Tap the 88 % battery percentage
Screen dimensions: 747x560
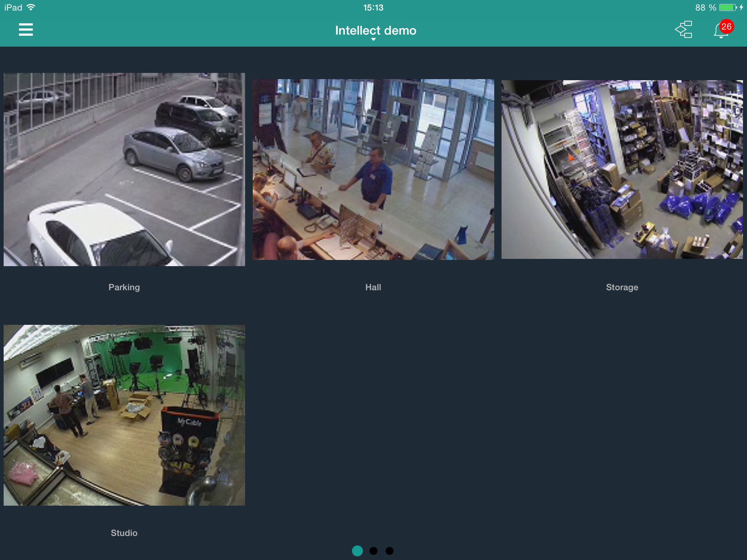click(x=705, y=8)
